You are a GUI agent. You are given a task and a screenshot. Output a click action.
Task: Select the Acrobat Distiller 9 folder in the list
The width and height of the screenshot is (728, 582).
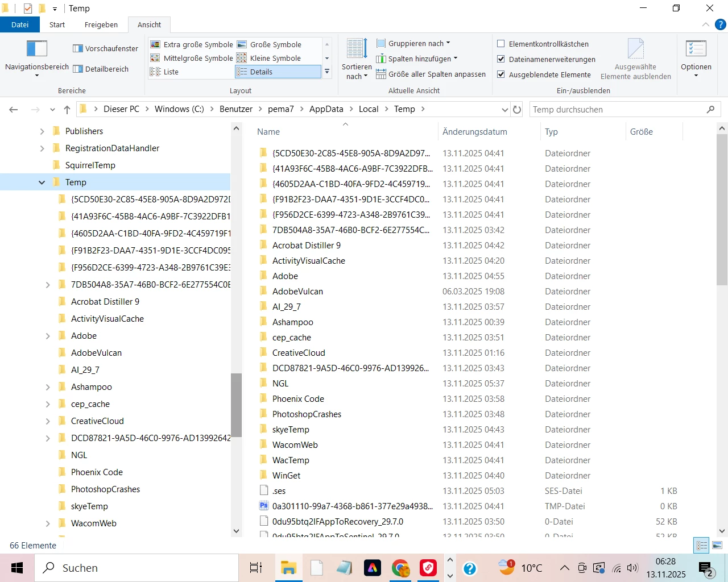(306, 246)
